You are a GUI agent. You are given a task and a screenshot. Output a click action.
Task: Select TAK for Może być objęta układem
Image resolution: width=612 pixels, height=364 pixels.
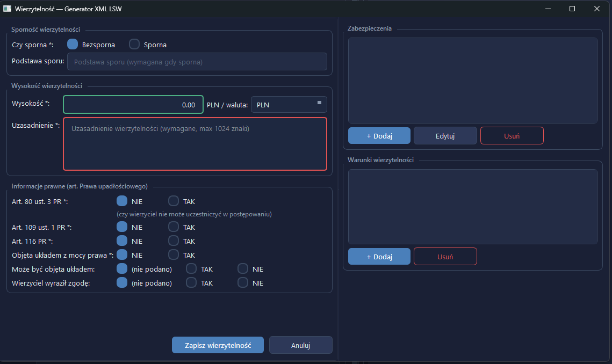191,269
